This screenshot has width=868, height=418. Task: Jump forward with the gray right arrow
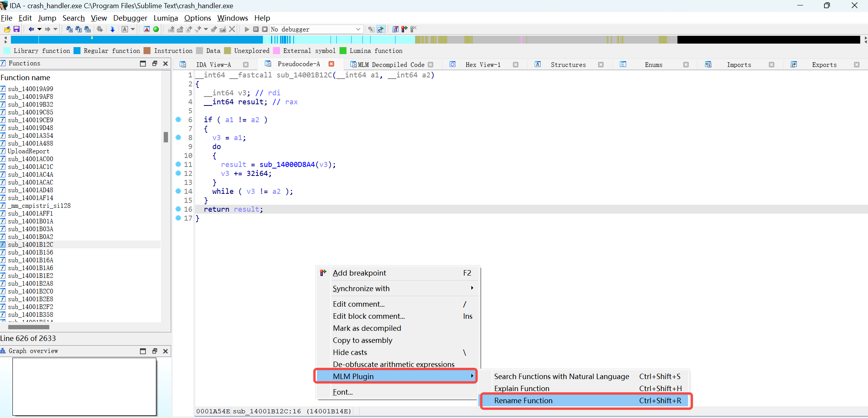tap(47, 29)
